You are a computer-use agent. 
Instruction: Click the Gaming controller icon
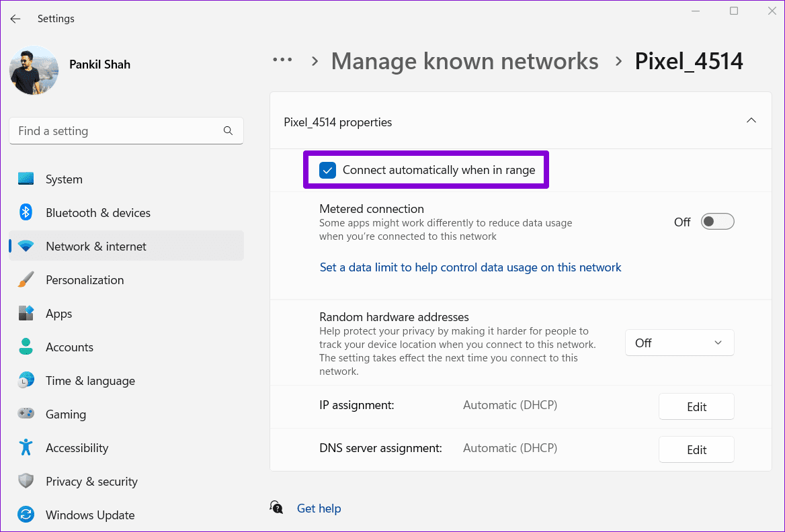point(26,413)
